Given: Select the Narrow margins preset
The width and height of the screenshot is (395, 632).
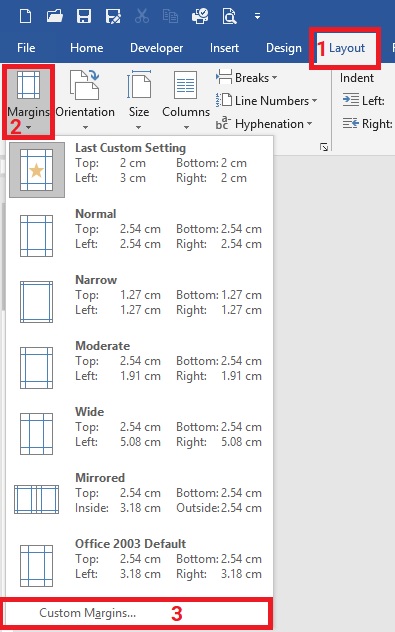Looking at the screenshot, I should coord(139,302).
